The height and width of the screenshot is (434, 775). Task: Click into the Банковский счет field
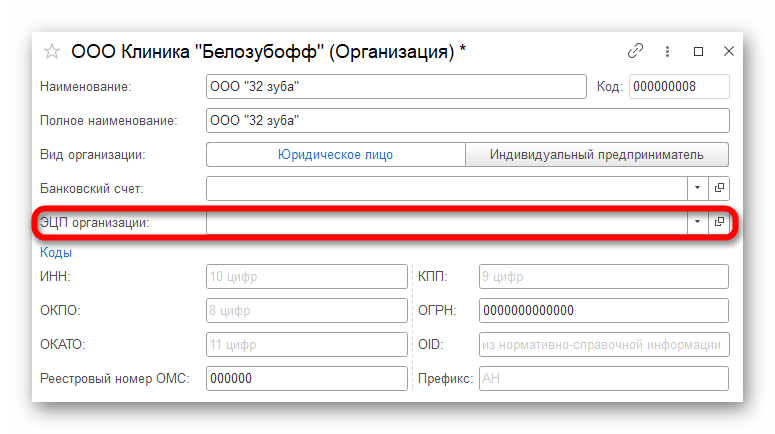click(x=447, y=188)
